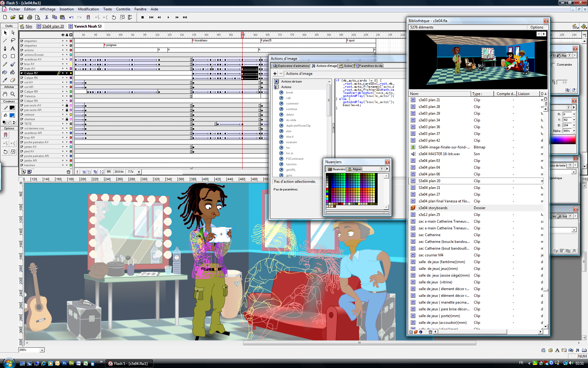Open the V value dropdown arrow
The image size is (588, 368).
574,120
